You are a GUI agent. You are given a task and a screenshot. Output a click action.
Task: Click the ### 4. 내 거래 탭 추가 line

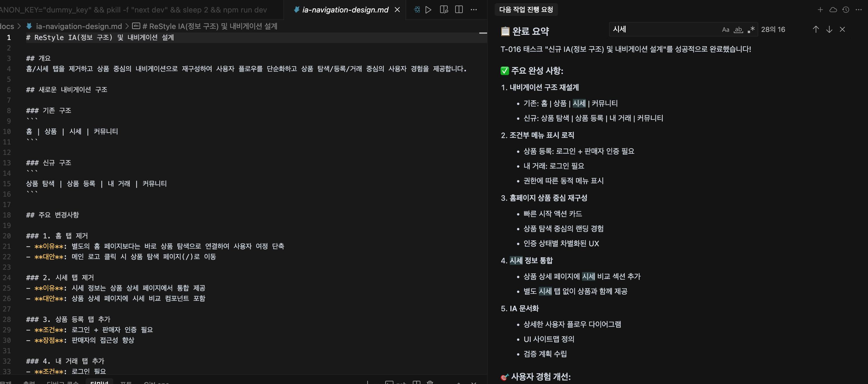point(65,361)
